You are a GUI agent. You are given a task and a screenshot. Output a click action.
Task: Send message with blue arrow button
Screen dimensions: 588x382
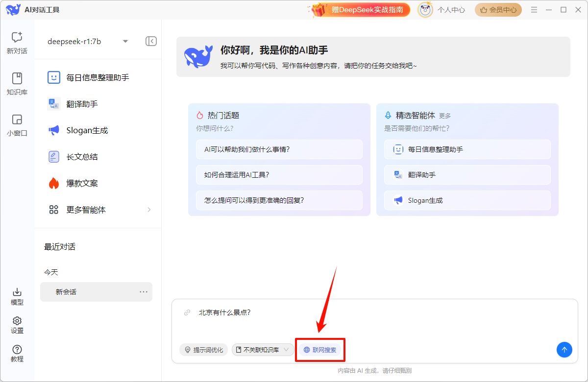[x=564, y=350]
